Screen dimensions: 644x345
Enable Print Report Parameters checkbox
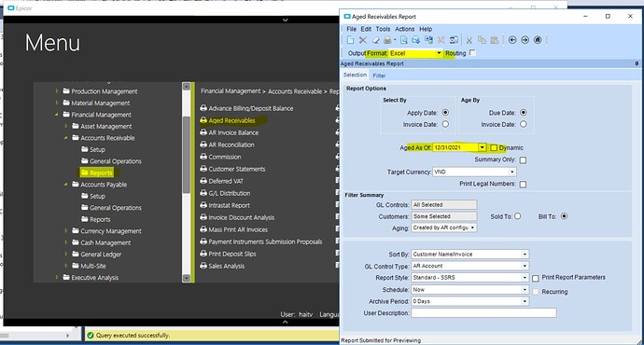536,278
